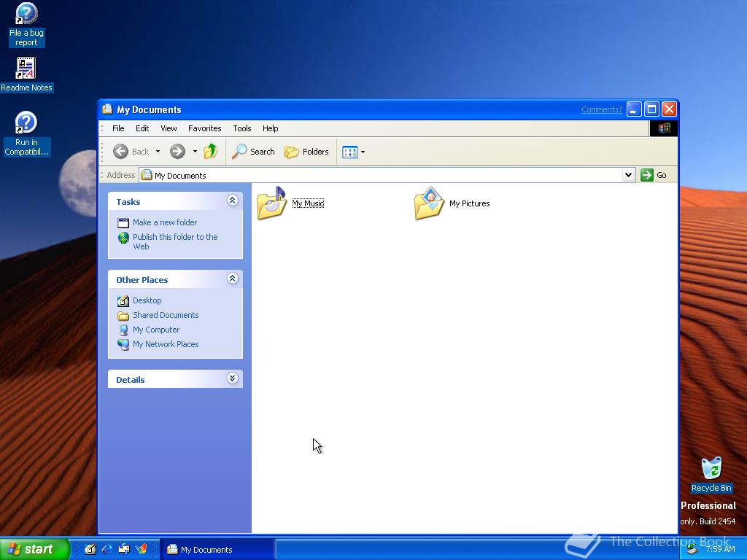Click the My Computer link
The image size is (747, 560).
pos(156,330)
